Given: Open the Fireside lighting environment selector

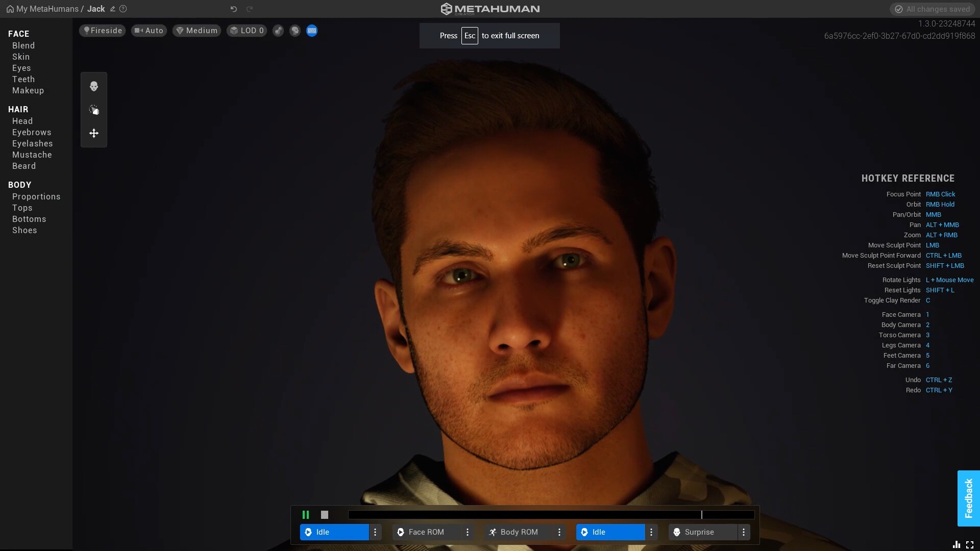Looking at the screenshot, I should click(x=102, y=31).
